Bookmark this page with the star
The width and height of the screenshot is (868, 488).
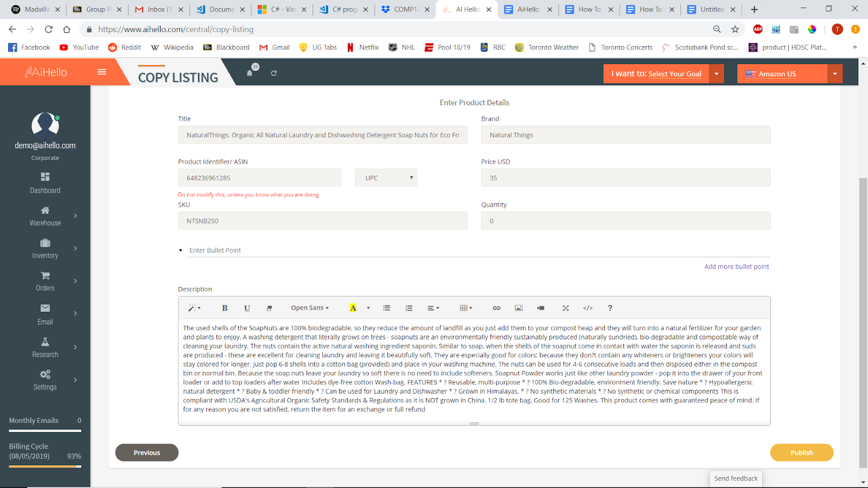(735, 29)
